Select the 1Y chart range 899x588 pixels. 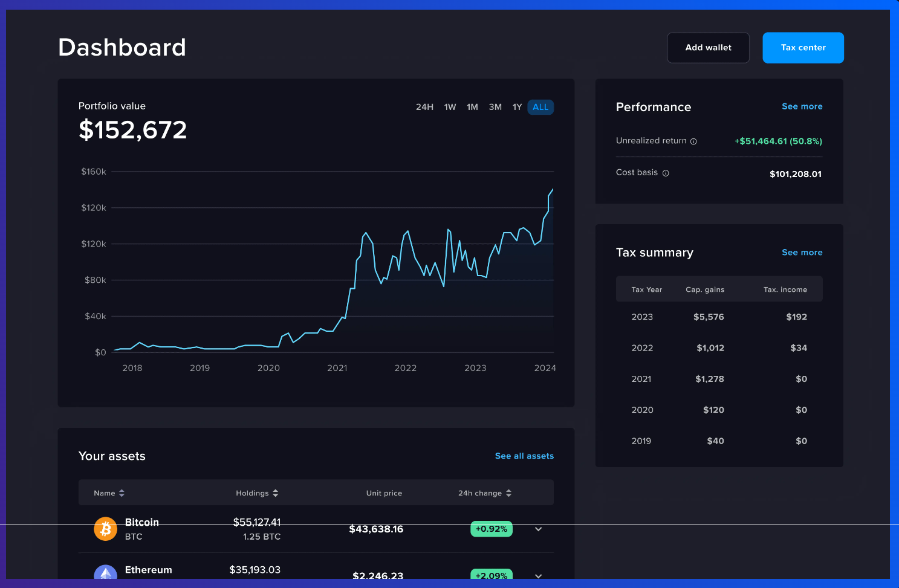[517, 107]
